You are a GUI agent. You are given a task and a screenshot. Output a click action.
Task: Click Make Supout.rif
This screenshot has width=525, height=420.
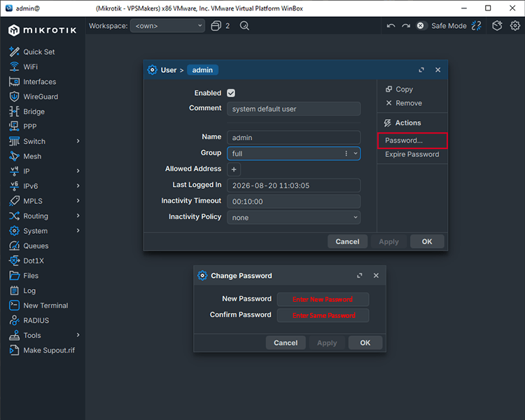pyautogui.click(x=42, y=350)
